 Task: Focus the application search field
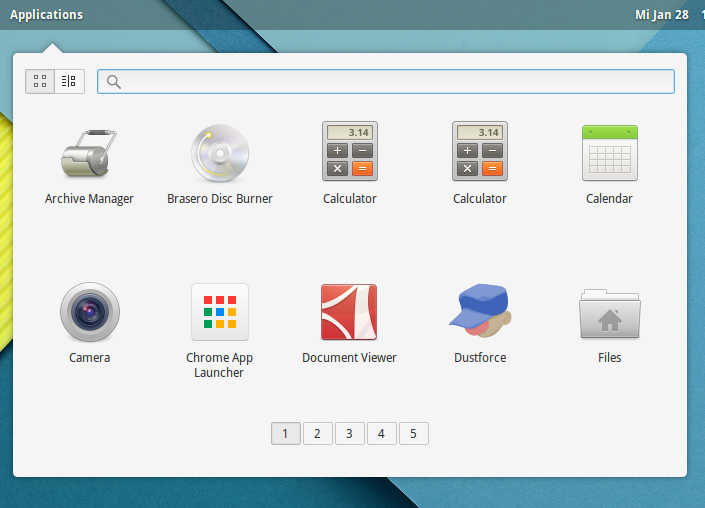(x=386, y=81)
